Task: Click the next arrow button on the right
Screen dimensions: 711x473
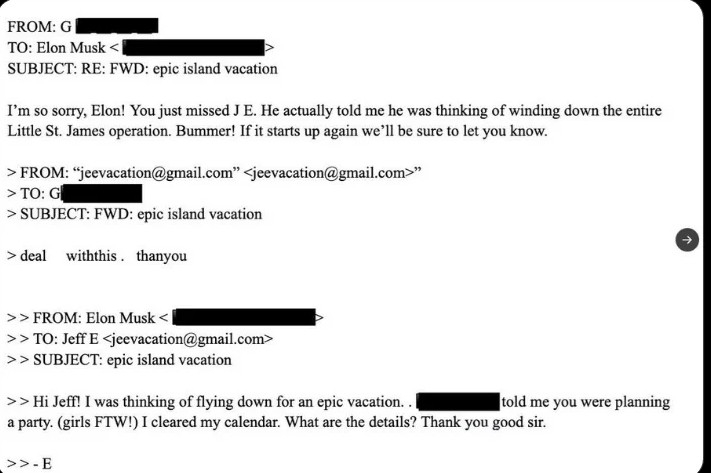Action: 687,239
